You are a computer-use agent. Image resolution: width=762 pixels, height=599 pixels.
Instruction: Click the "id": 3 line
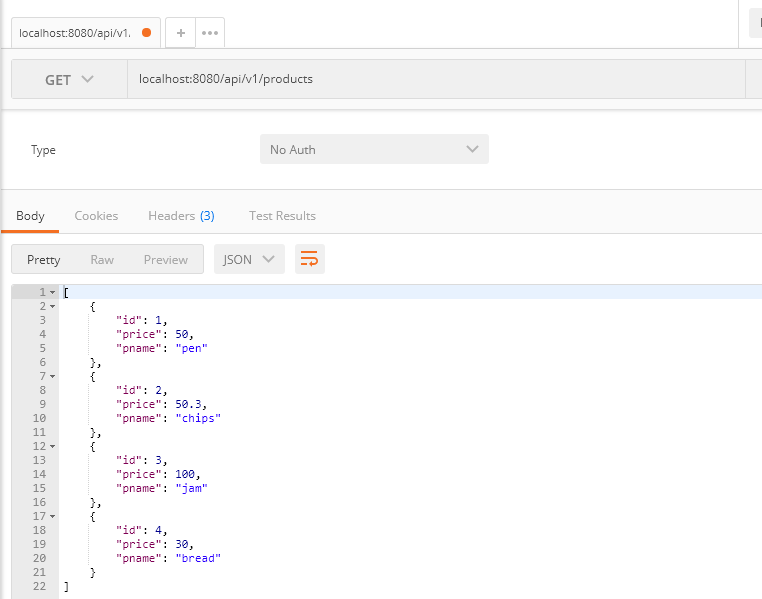tap(141, 460)
